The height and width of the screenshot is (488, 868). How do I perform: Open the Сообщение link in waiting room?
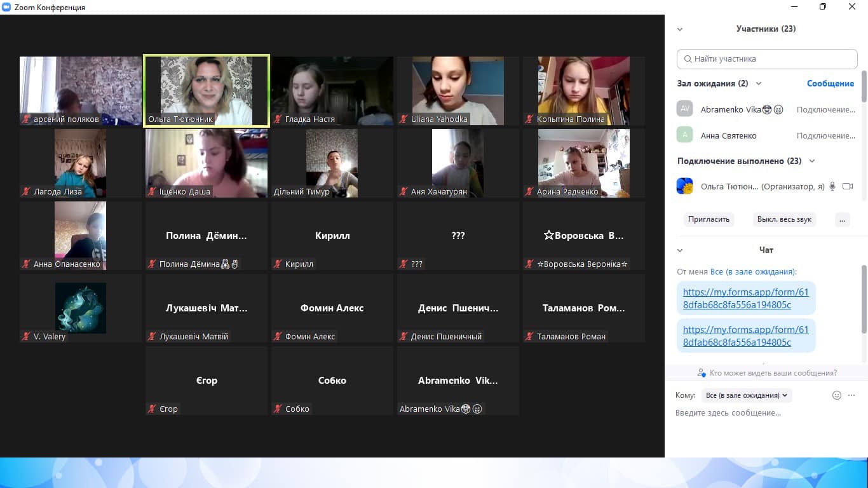(831, 84)
